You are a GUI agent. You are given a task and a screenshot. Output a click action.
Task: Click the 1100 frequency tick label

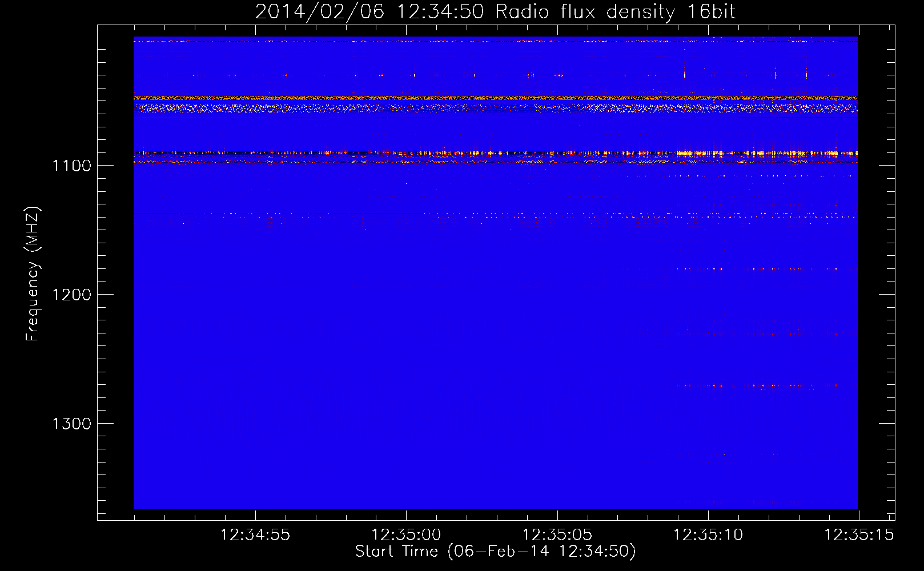pos(71,166)
